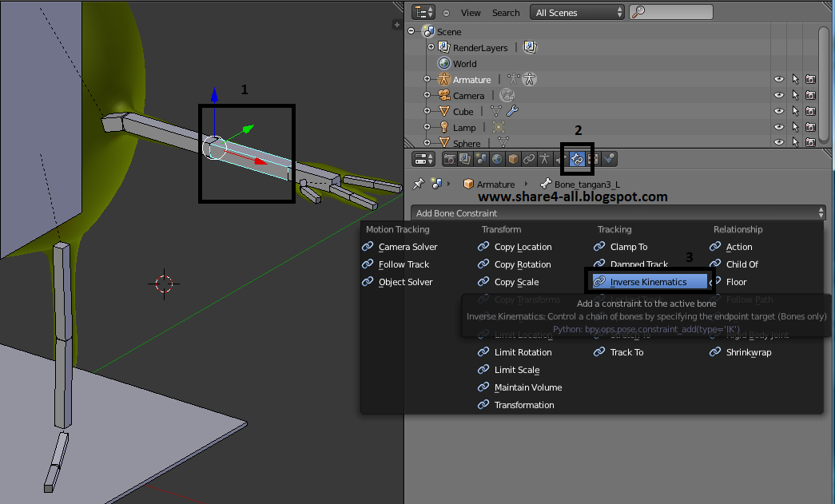Open the View menu in outliner
This screenshot has width=835, height=504.
[471, 12]
